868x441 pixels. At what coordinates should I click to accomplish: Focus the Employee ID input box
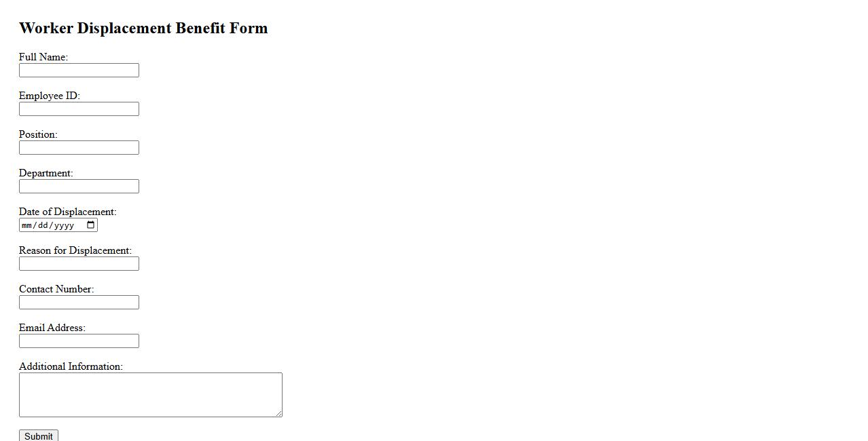(79, 109)
